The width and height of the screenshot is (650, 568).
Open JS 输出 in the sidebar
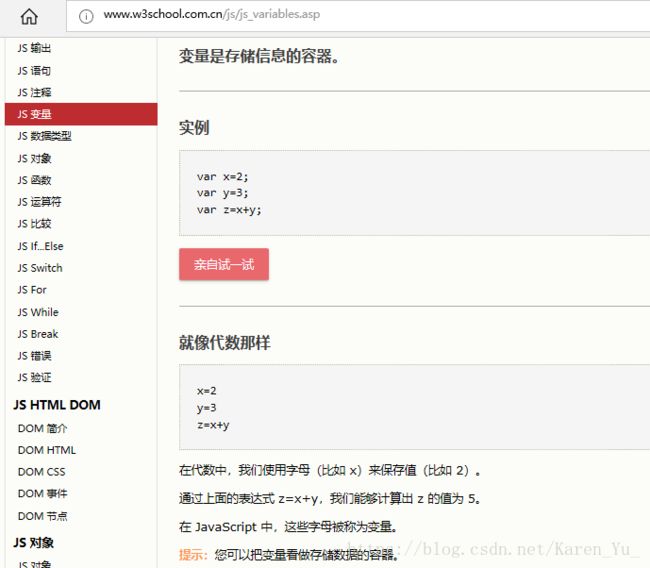pos(34,48)
